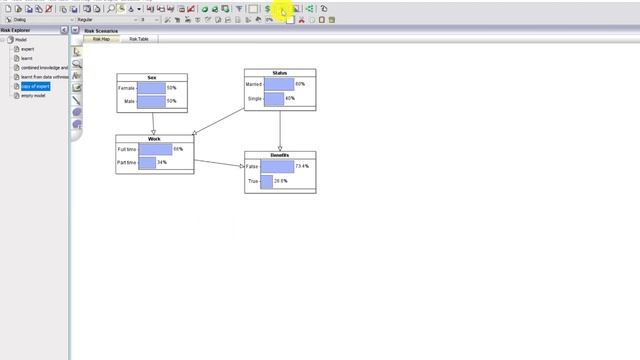The width and height of the screenshot is (640, 360).
Task: Click the Married bar in Status node
Action: coord(279,84)
